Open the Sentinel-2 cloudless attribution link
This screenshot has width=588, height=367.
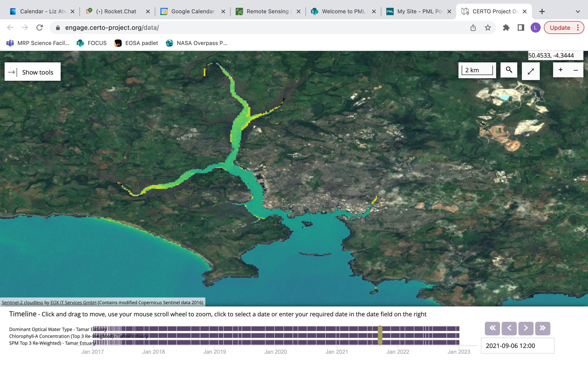(22, 303)
